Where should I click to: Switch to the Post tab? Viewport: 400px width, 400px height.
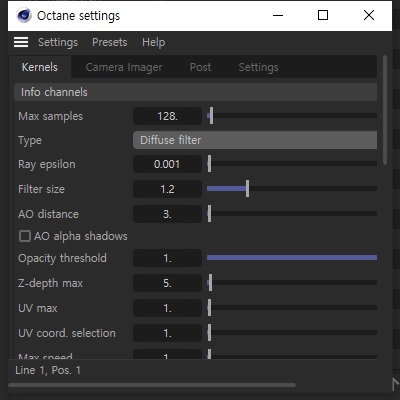click(200, 67)
